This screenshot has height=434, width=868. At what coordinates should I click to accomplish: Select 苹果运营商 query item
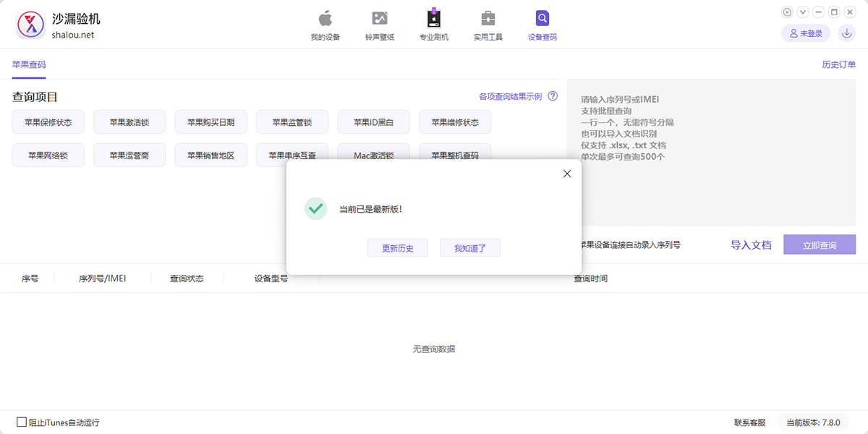click(129, 155)
